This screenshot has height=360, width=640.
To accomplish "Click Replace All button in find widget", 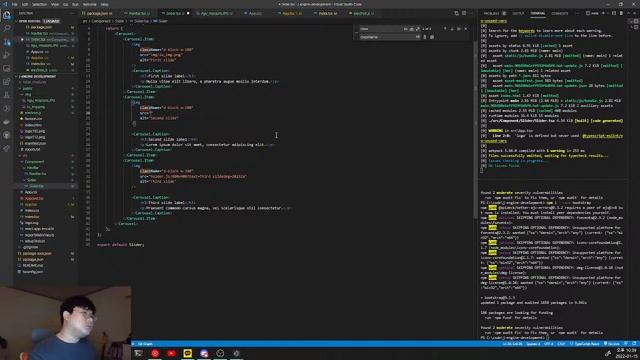I will coord(432,37).
